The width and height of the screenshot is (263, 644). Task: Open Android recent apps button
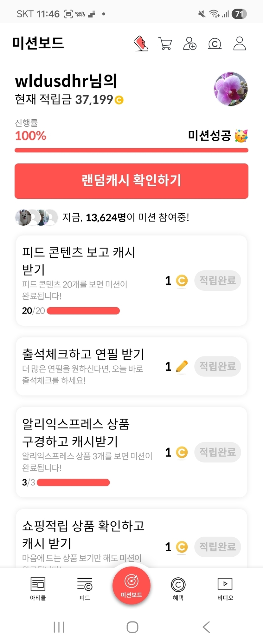[59, 627]
